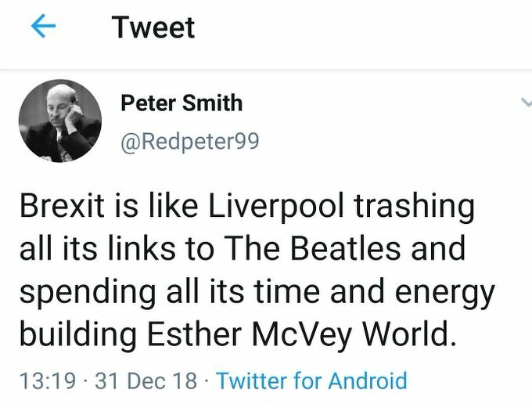Expand the tweet options chevron
Image resolution: width=532 pixels, height=404 pixels.
click(526, 103)
